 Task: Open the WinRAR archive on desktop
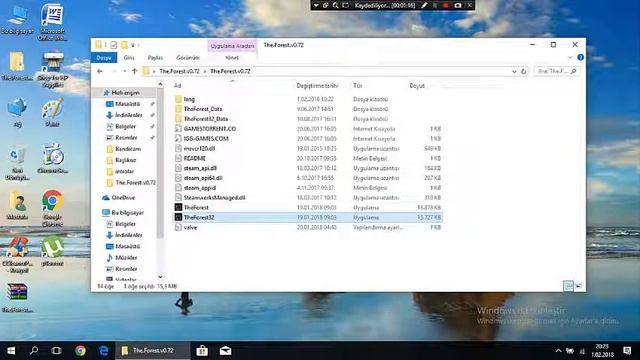pos(17,298)
